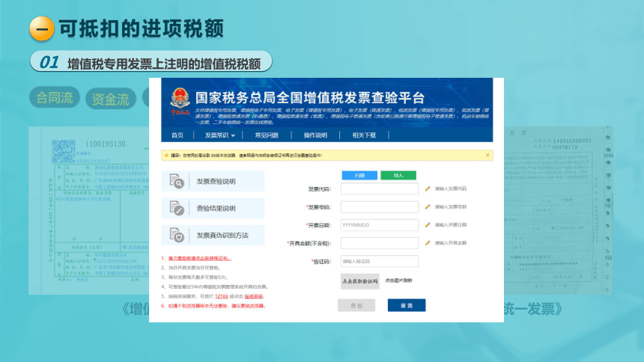Click the pencil icon beside 发票号码
Viewport: 644px width, 362px height.
[428, 207]
